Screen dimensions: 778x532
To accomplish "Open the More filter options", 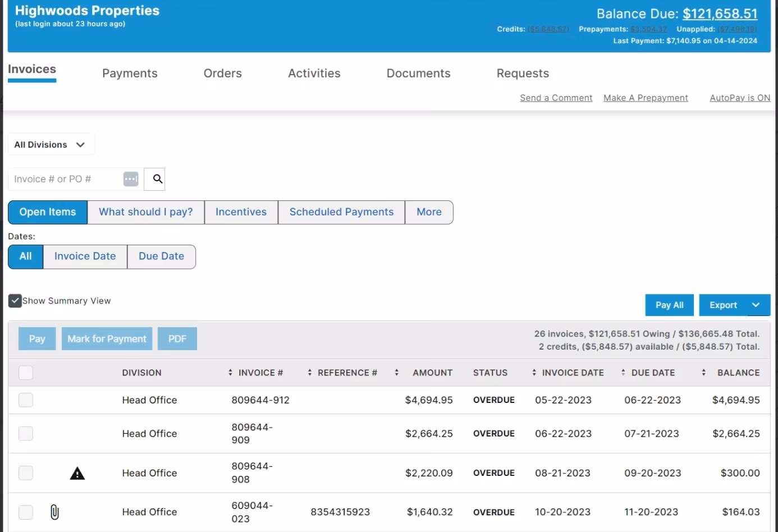I will (429, 212).
